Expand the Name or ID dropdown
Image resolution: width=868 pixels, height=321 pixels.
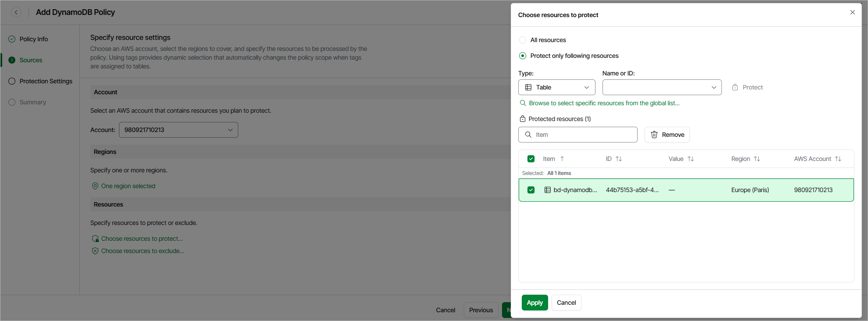click(x=662, y=87)
